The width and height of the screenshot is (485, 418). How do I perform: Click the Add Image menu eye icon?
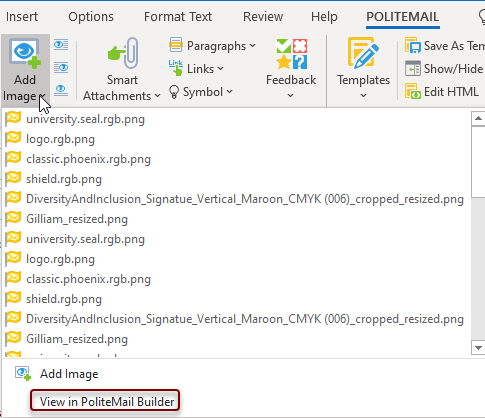(23, 374)
